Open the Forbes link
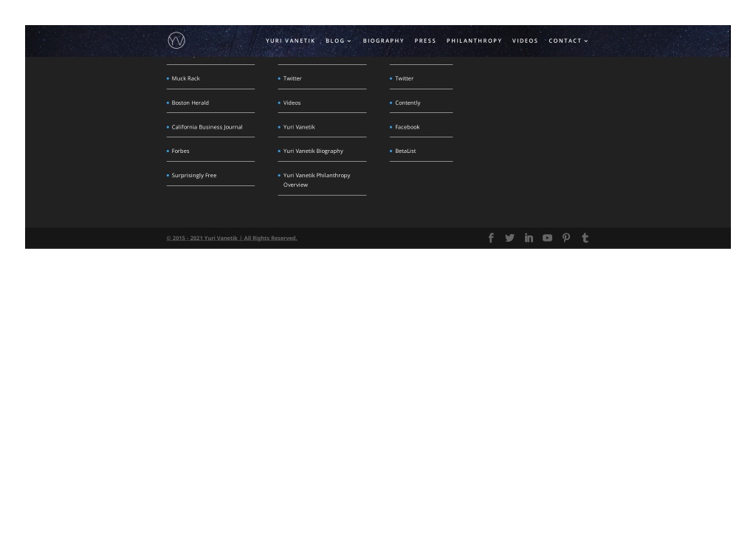 point(180,151)
